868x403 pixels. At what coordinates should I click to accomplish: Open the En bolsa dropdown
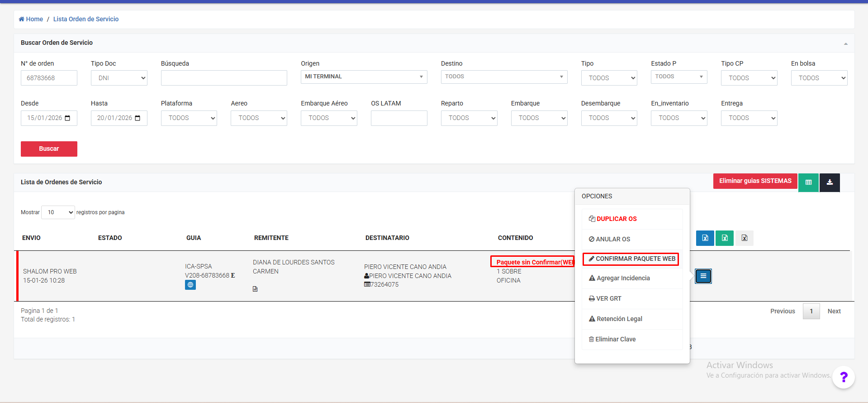click(x=819, y=78)
